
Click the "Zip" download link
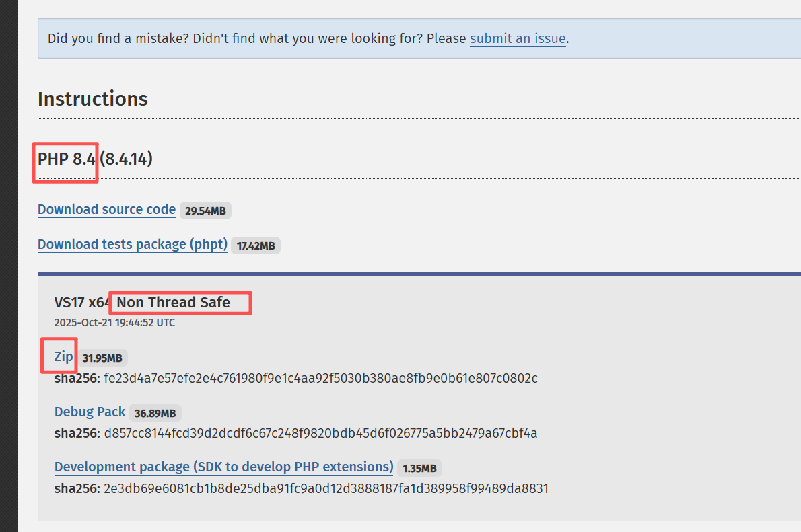tap(62, 356)
